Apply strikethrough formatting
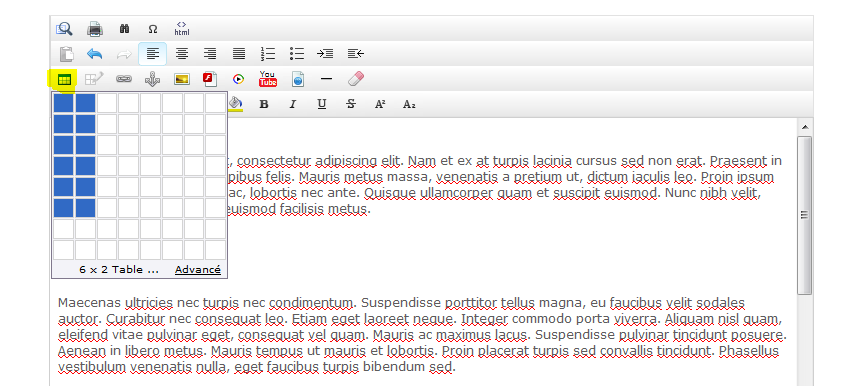 pos(351,104)
